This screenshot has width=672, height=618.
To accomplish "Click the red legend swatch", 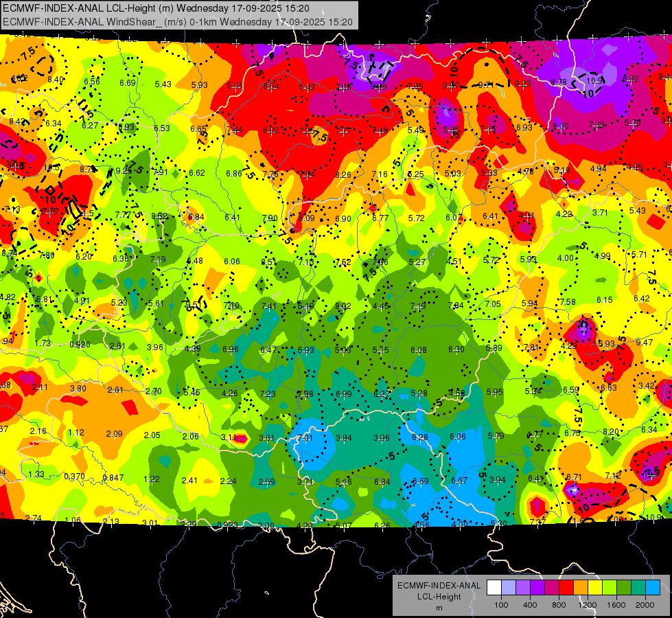I will [566, 588].
